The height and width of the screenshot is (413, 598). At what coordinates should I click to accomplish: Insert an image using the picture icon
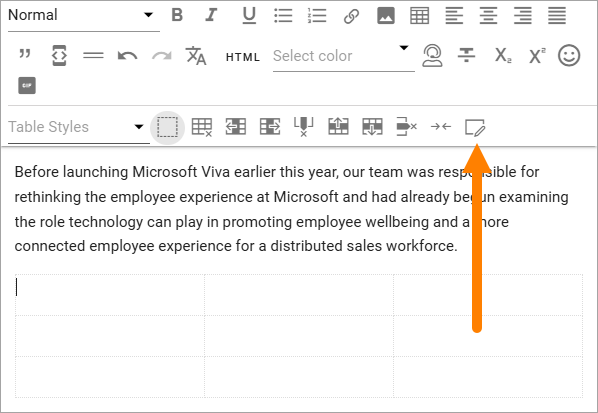(386, 16)
